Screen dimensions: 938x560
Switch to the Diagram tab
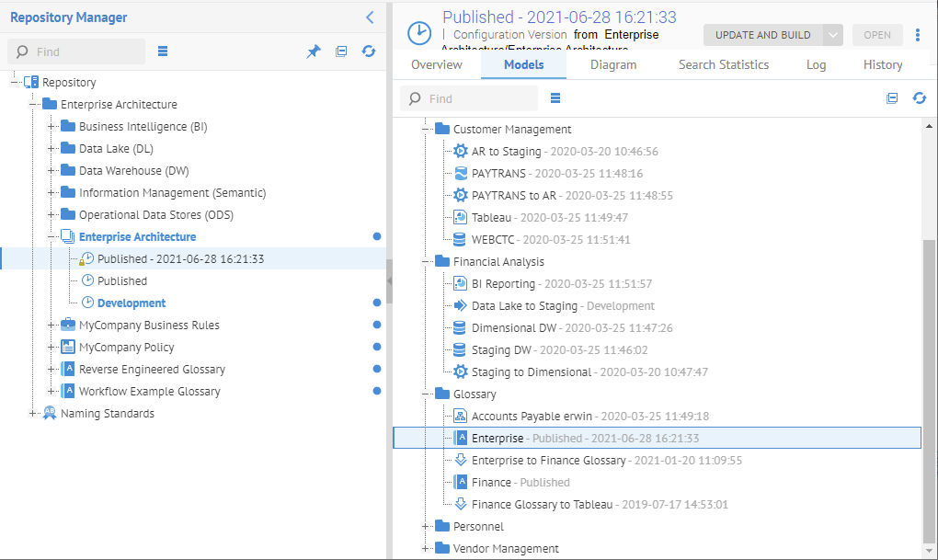(x=613, y=65)
